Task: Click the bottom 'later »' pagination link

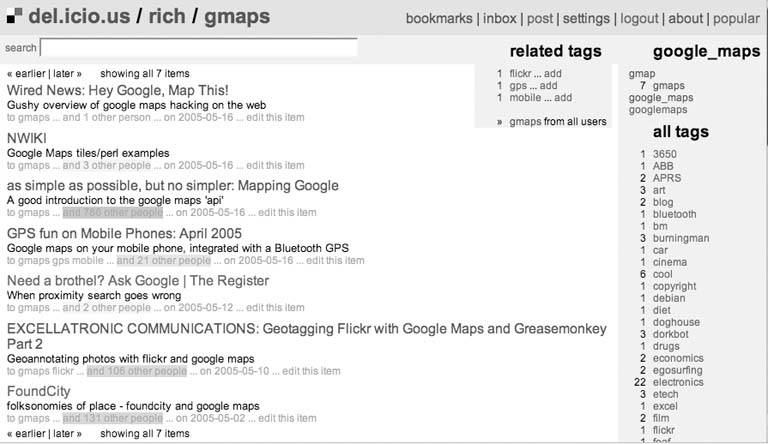Action: point(67,434)
